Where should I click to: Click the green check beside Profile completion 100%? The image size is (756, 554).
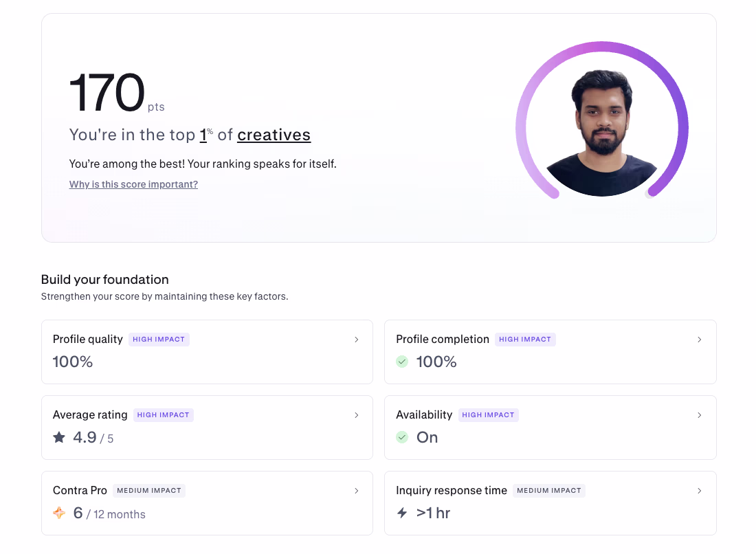coord(402,362)
